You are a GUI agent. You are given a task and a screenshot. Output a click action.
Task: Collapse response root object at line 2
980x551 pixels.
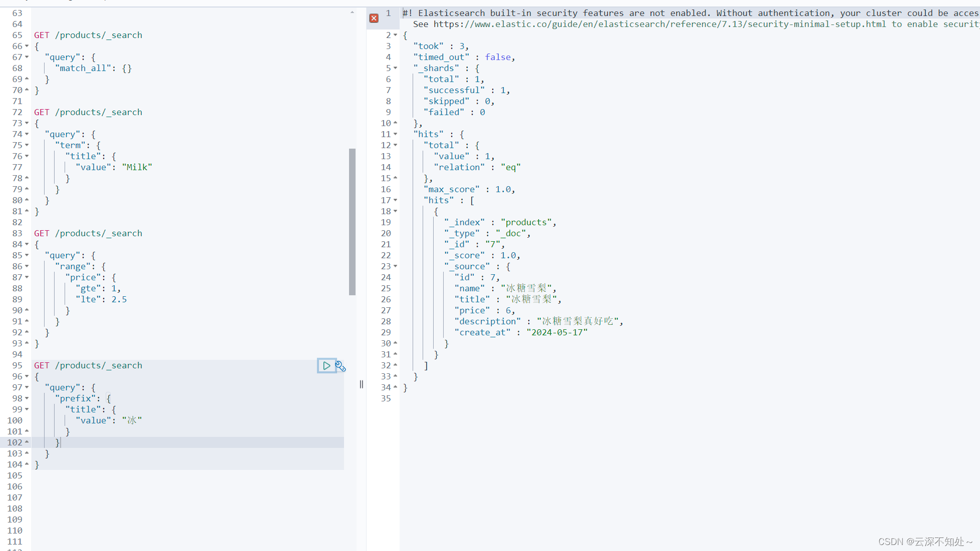click(395, 35)
